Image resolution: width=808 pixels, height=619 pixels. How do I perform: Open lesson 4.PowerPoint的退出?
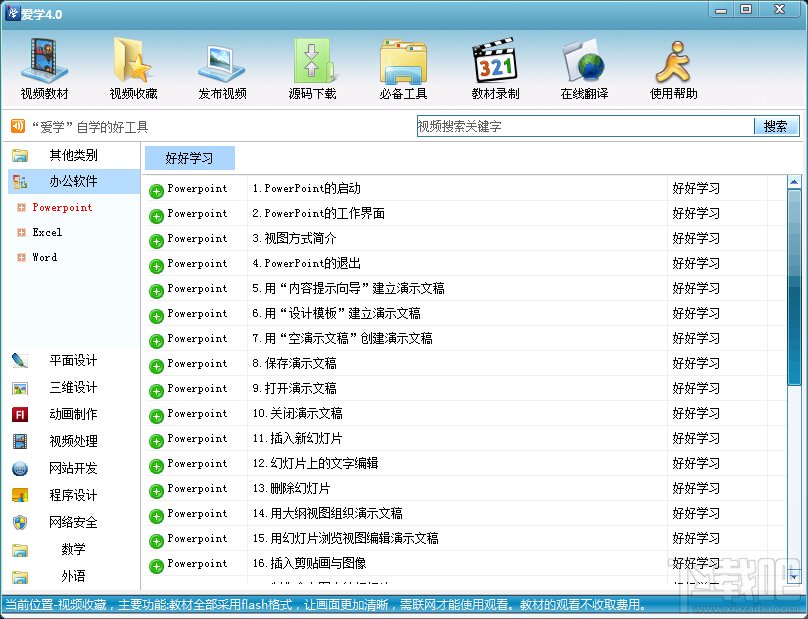point(306,263)
